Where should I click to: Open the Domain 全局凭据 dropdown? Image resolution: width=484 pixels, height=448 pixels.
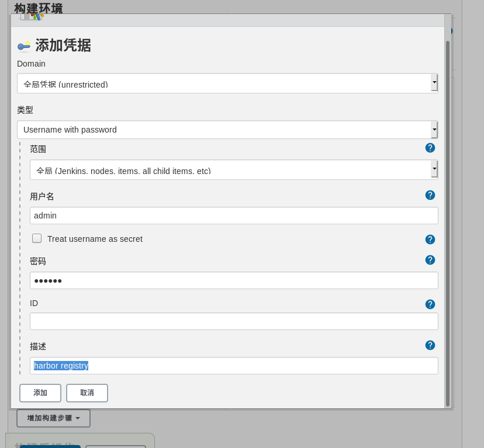(x=227, y=84)
